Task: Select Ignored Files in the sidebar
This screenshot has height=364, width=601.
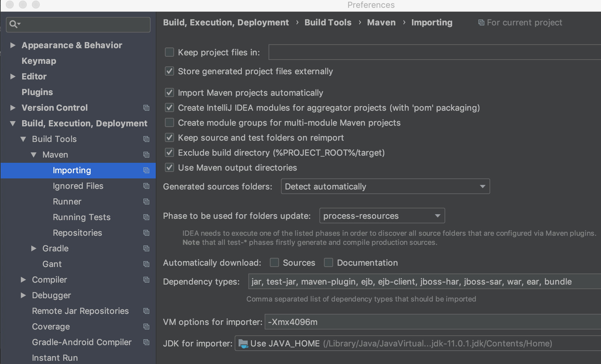Action: 78,186
